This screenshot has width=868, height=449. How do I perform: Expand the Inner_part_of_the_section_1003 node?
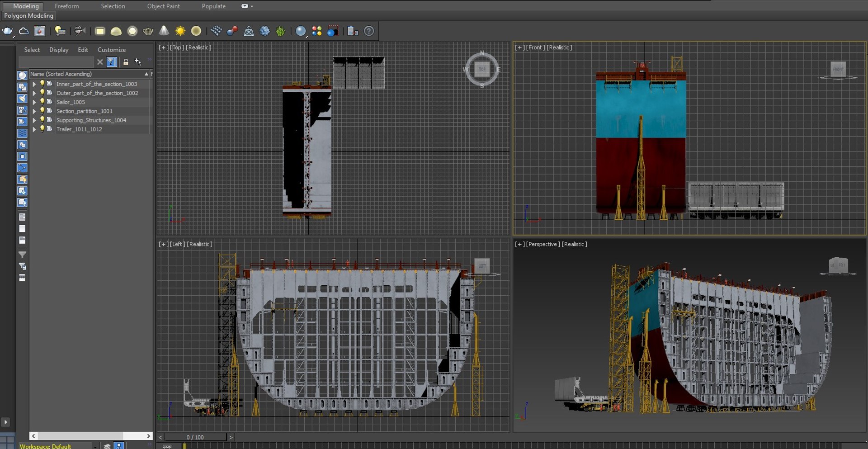(34, 84)
